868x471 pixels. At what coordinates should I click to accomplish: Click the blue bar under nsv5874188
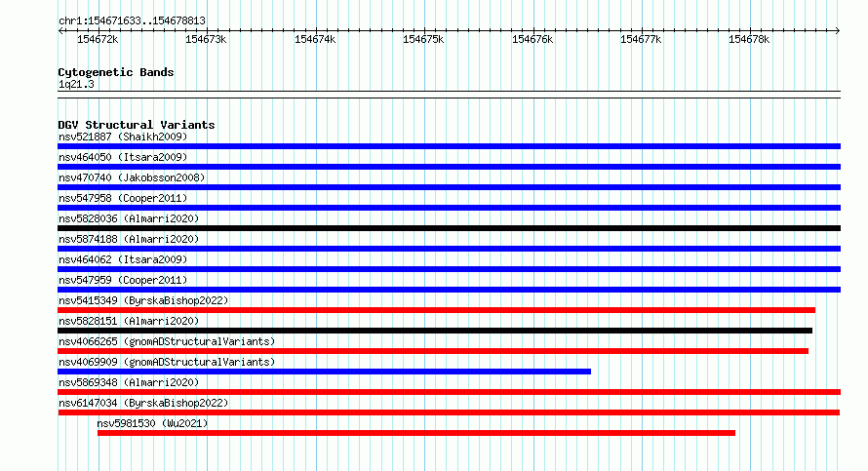click(x=449, y=249)
